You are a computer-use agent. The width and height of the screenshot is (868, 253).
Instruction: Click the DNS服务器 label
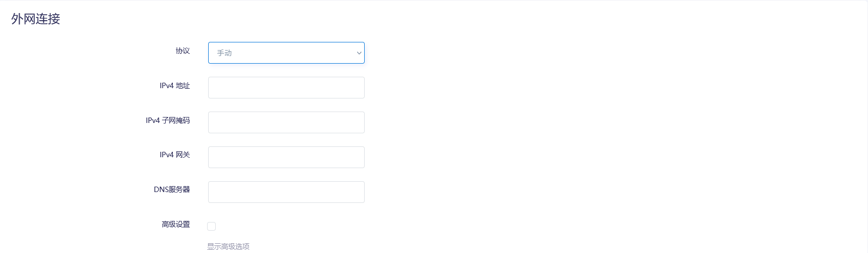[172, 189]
